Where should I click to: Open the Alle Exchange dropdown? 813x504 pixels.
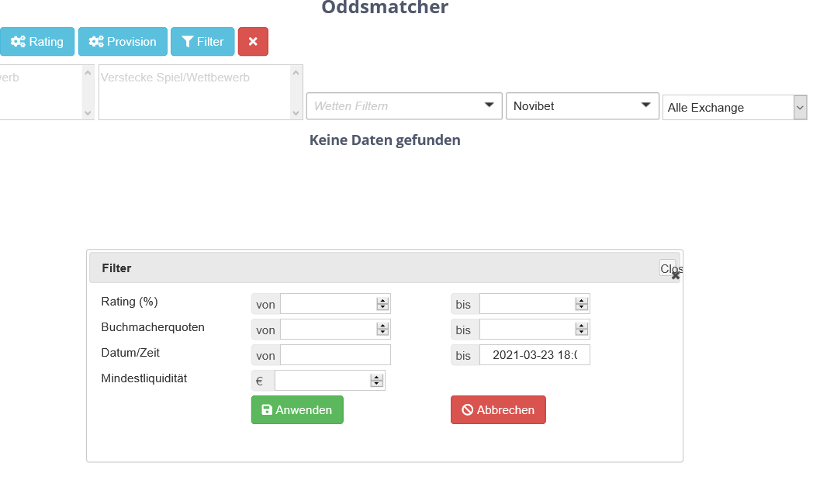coord(735,108)
